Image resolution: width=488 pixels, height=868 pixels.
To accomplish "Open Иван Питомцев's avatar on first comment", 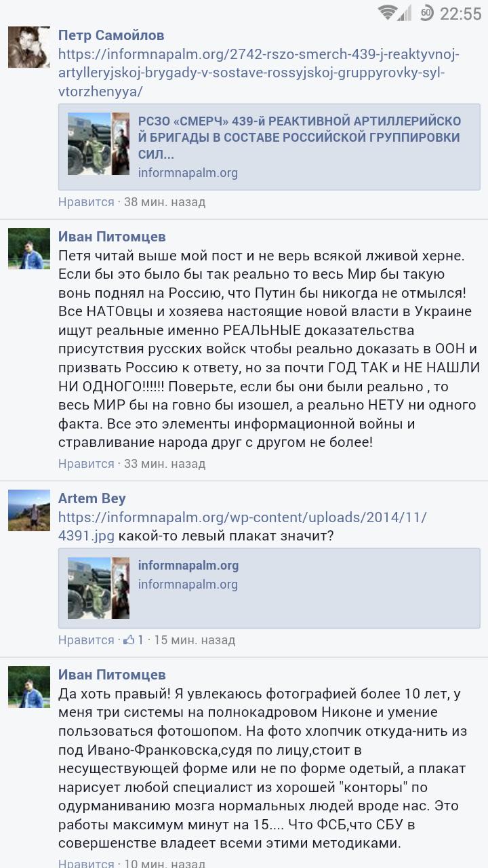I will point(29,248).
